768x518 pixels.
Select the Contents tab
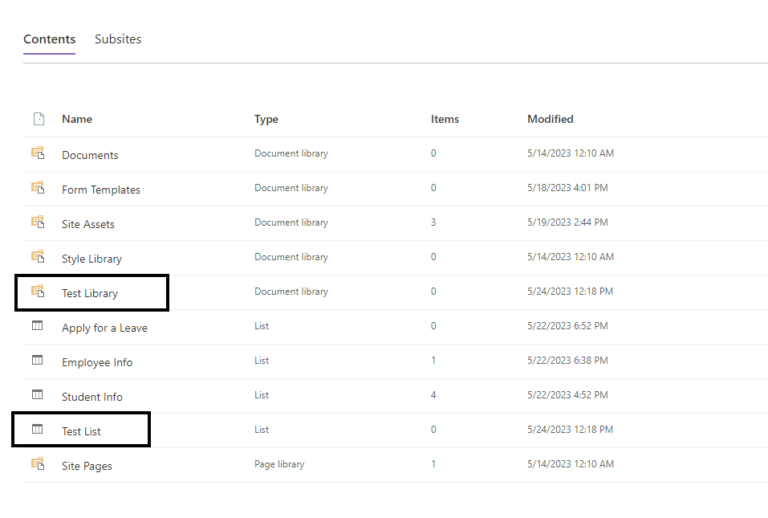tap(49, 40)
